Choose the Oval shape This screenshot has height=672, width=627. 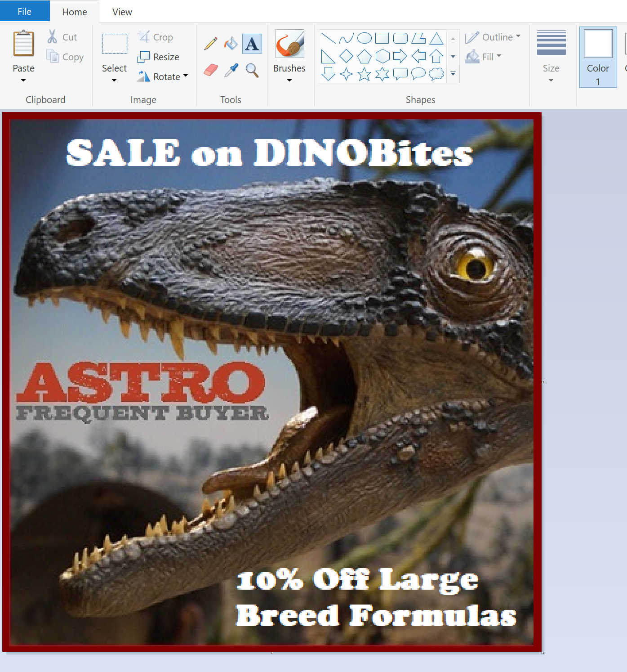pyautogui.click(x=365, y=38)
